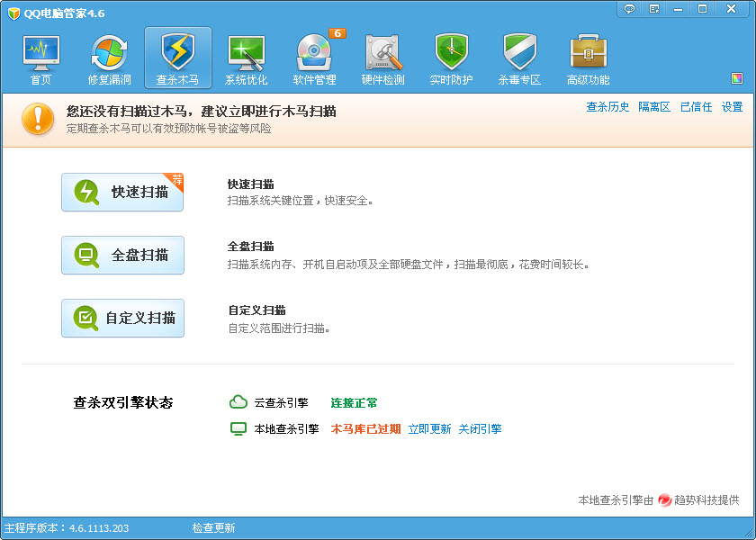The image size is (756, 540).
Task: Click the green monitor 本地查杀引擎 icon
Action: [238, 428]
